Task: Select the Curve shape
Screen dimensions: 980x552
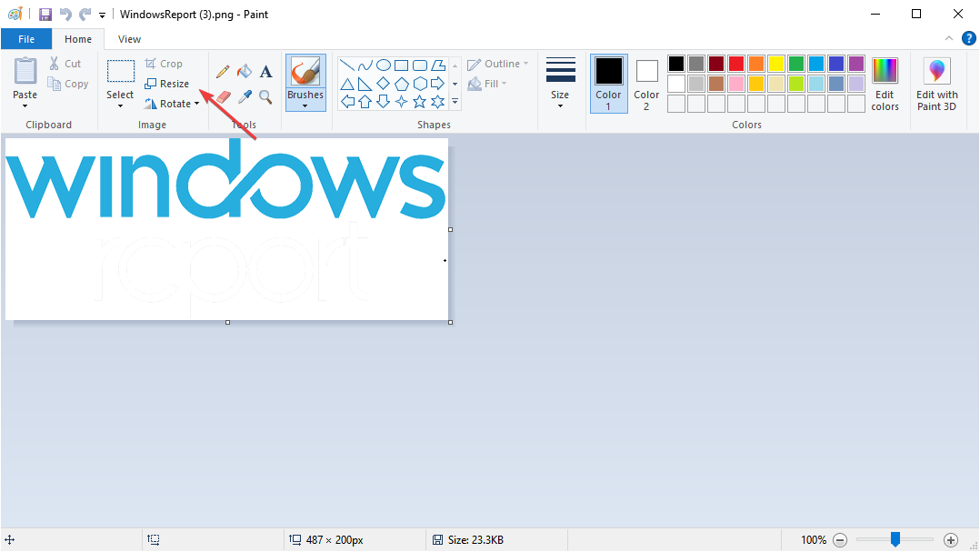Action: pos(365,65)
